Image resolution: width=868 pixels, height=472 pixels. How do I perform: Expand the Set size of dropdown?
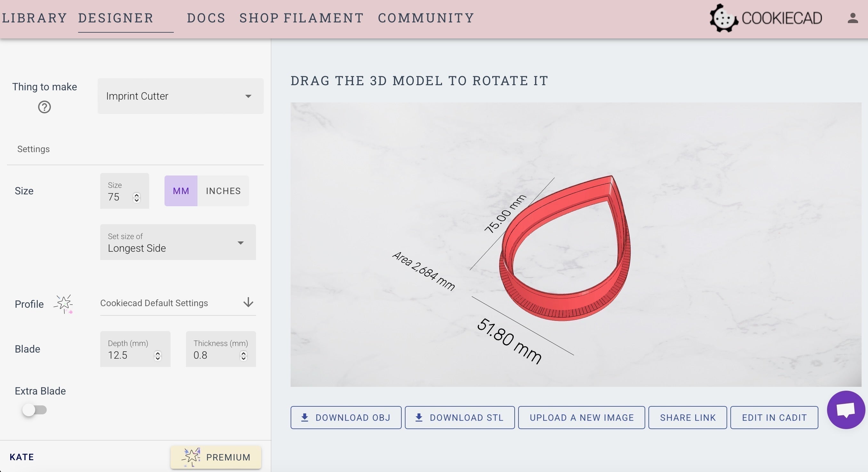click(178, 242)
